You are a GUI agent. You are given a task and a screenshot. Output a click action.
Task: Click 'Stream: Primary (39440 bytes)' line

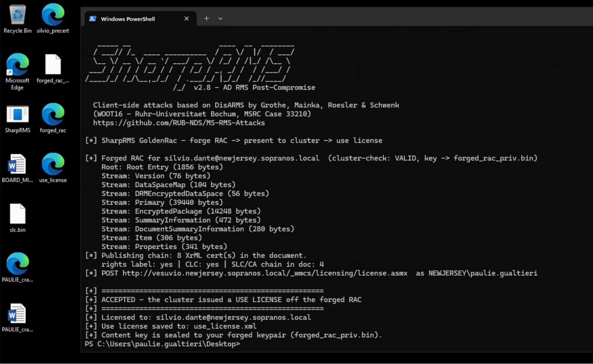coord(162,203)
